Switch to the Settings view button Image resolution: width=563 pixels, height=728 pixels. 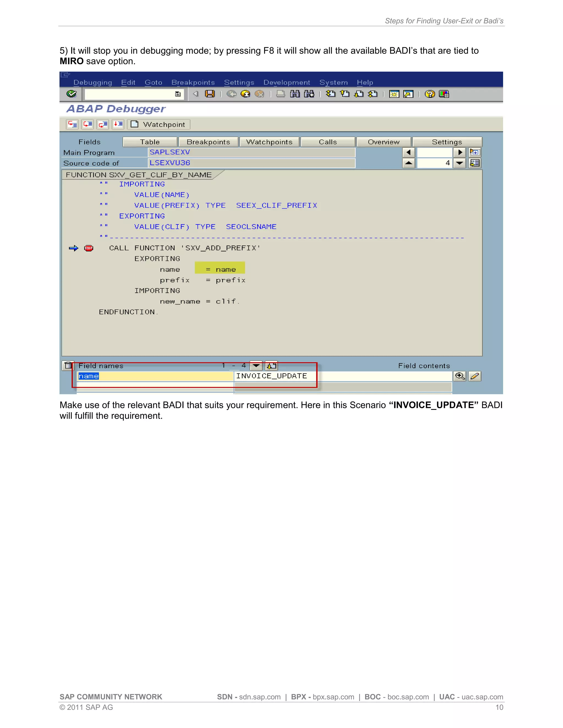pos(447,142)
